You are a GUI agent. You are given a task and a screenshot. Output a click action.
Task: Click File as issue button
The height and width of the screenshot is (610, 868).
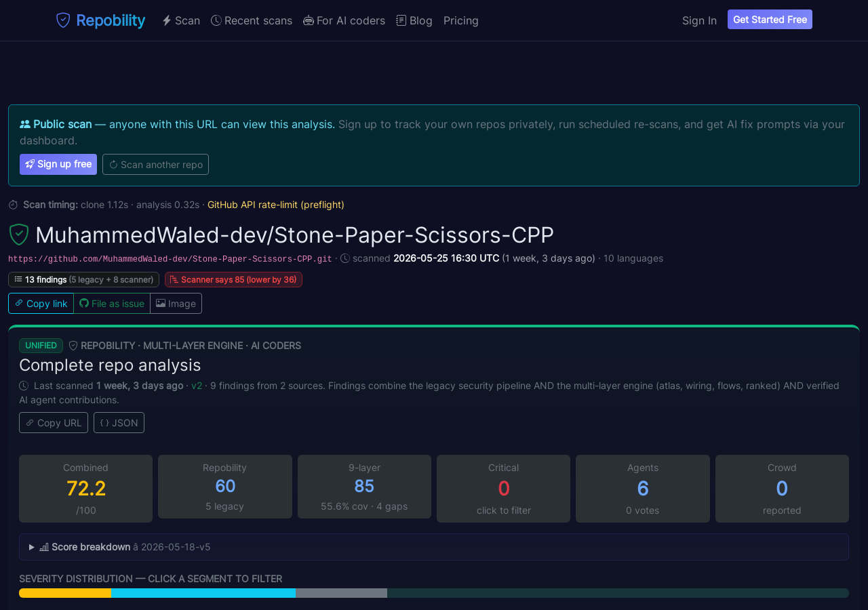click(112, 304)
